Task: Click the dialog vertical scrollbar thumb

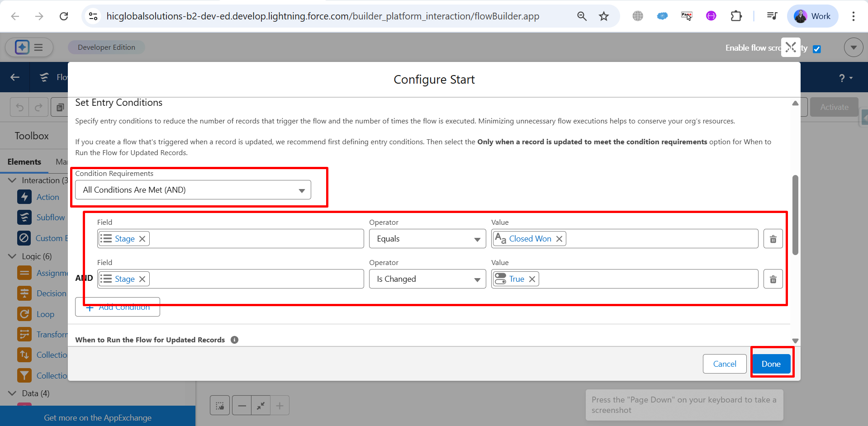Action: pos(795,215)
